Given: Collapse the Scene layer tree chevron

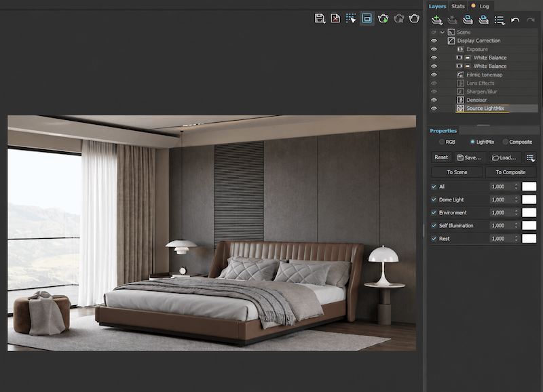Looking at the screenshot, I should click(x=443, y=32).
